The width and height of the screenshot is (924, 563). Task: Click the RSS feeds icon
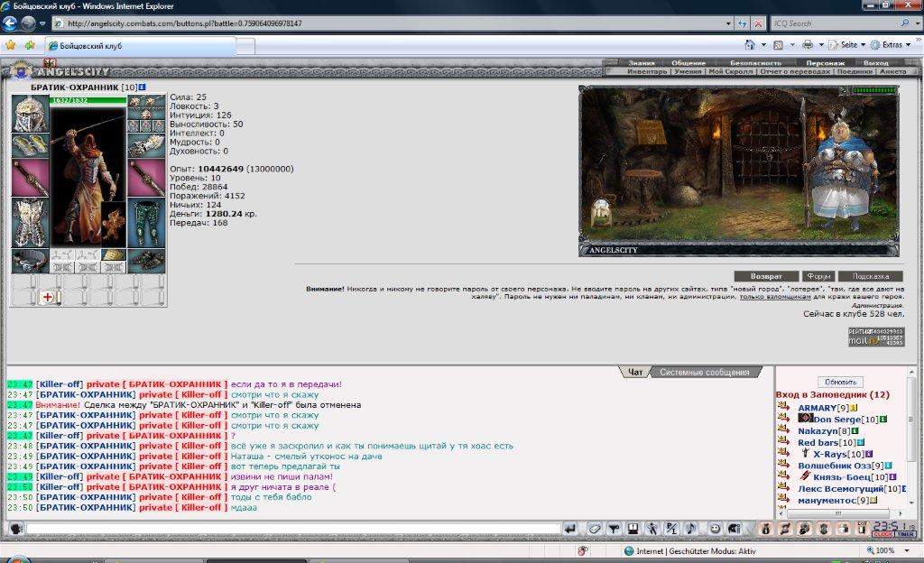click(x=779, y=45)
